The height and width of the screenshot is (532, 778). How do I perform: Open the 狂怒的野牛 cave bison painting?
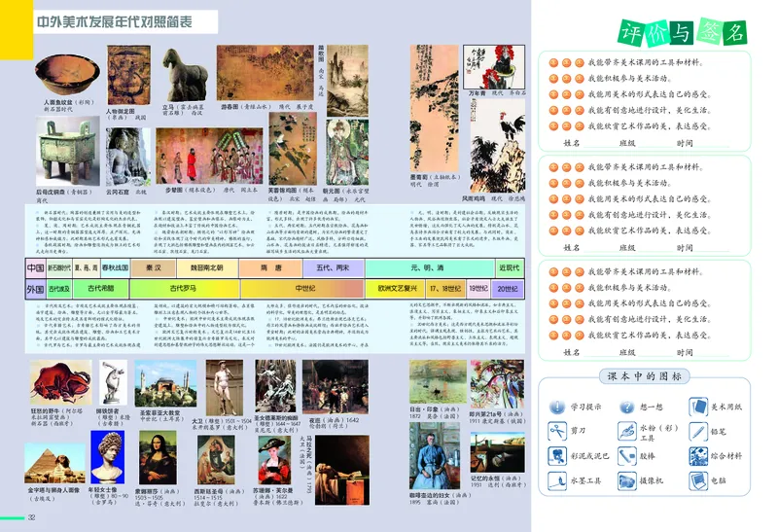60,382
